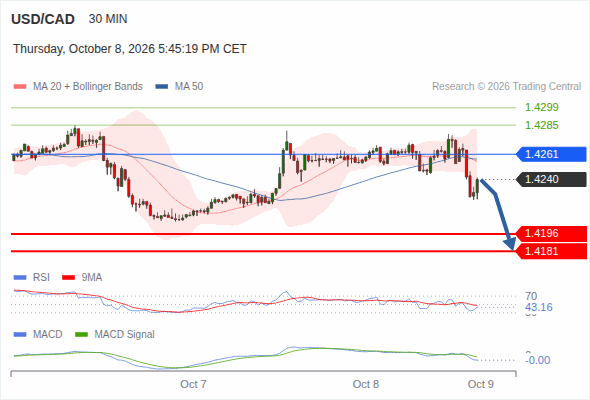Viewport: 590px width, 400px height.
Task: Click the MACD legend label
Action: coord(48,335)
